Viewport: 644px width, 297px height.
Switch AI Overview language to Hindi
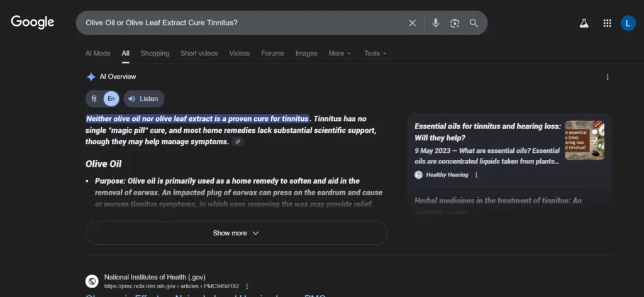(x=94, y=99)
